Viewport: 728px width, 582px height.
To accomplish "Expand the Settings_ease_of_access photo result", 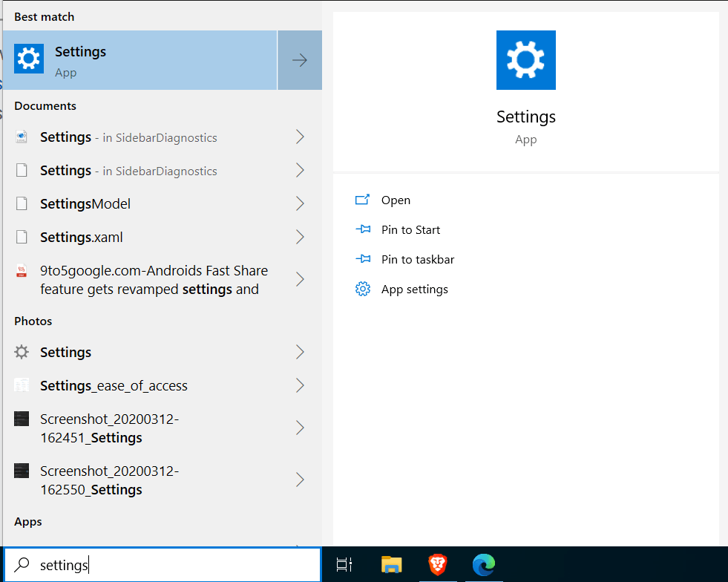I will click(300, 385).
